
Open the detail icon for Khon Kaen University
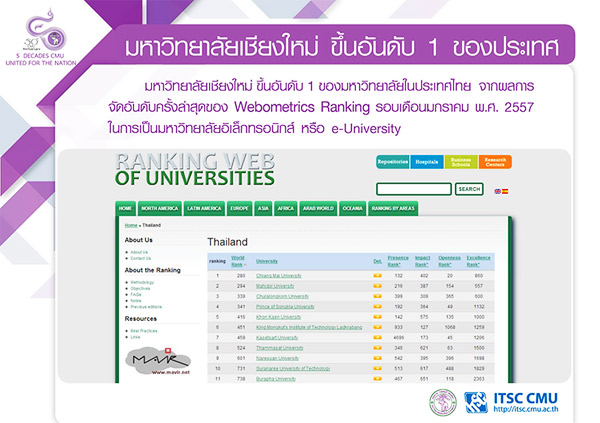point(377,317)
